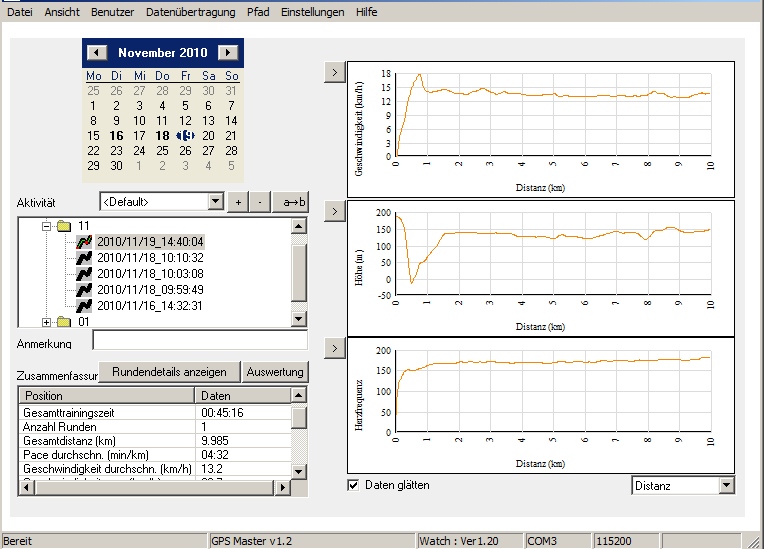Expand the folder 01 tree node
The width and height of the screenshot is (764, 549).
[47, 322]
